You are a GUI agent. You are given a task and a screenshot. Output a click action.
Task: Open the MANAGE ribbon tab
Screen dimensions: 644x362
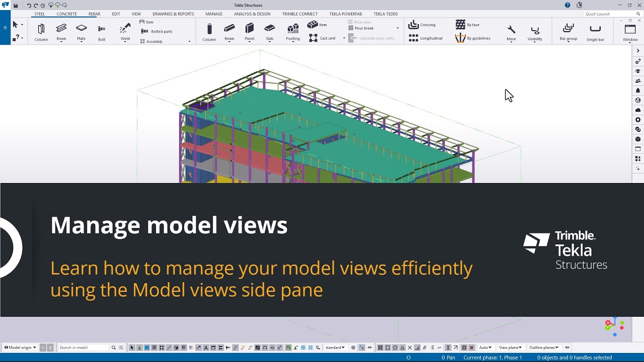click(x=214, y=14)
